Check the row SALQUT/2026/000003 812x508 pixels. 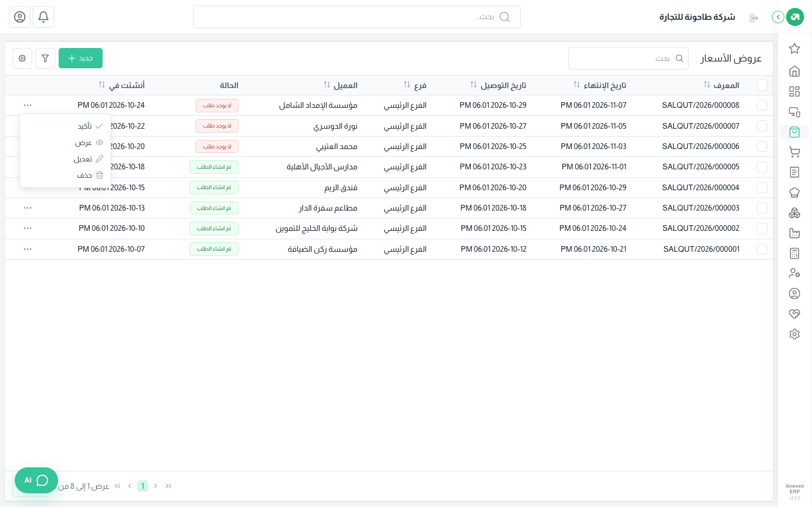point(762,208)
